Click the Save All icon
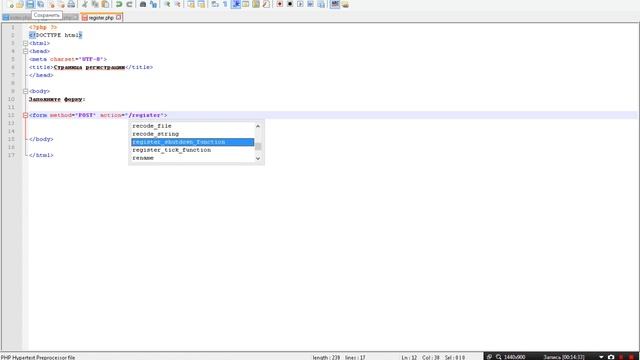 click(41, 4)
